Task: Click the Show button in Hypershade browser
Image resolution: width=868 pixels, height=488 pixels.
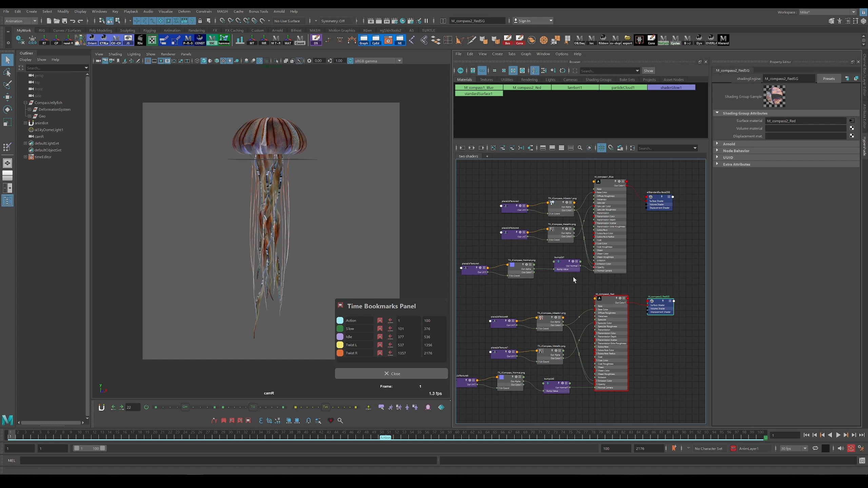Action: click(x=648, y=71)
